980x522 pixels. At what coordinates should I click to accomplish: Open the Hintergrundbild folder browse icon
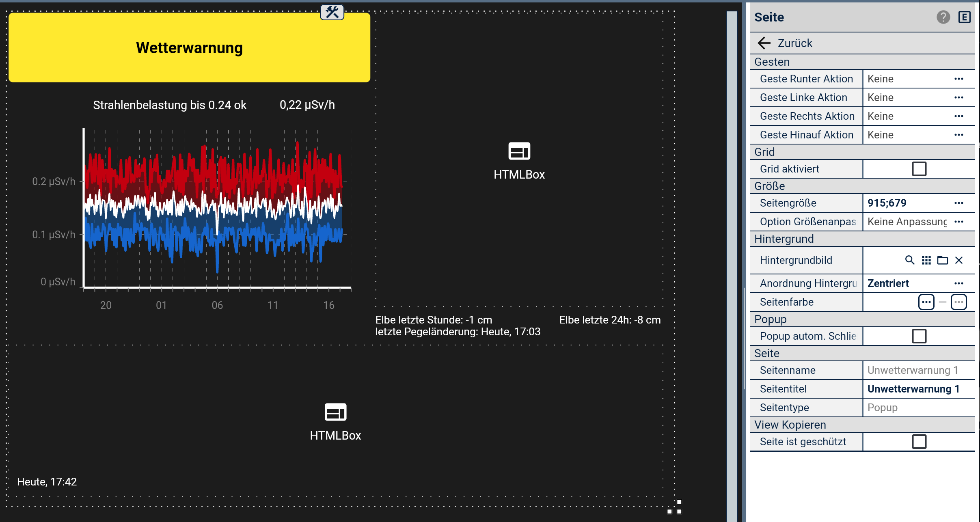(943, 260)
